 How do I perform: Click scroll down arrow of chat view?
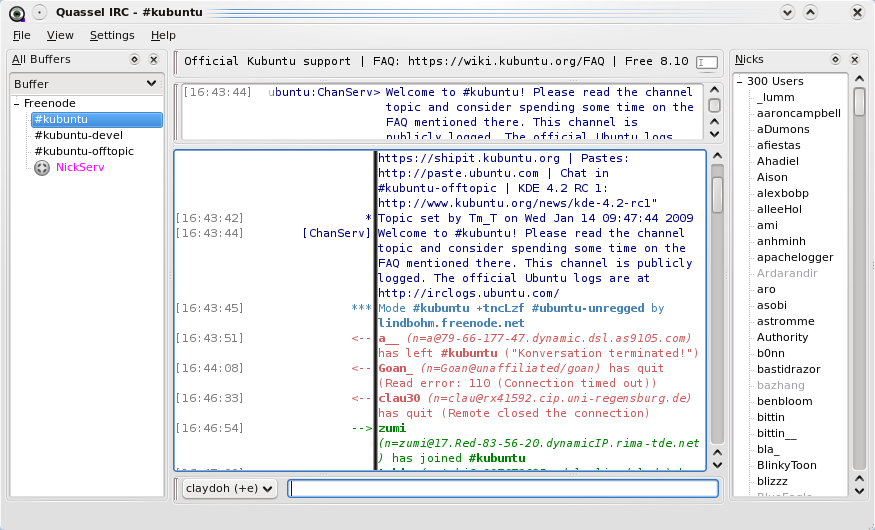[x=718, y=465]
